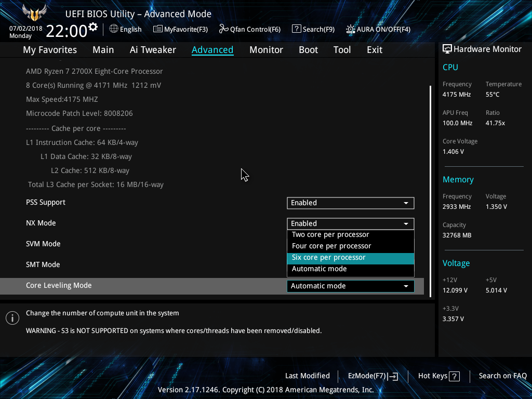
Task: Click the Search question mark icon
Action: point(296,29)
